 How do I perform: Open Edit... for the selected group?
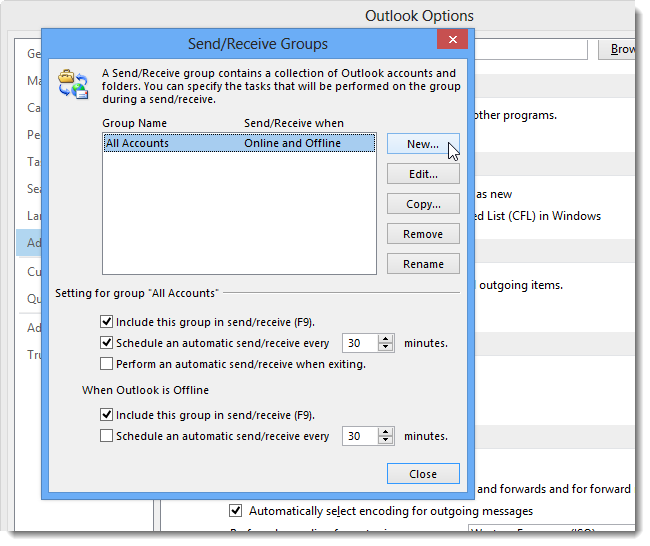click(x=423, y=174)
